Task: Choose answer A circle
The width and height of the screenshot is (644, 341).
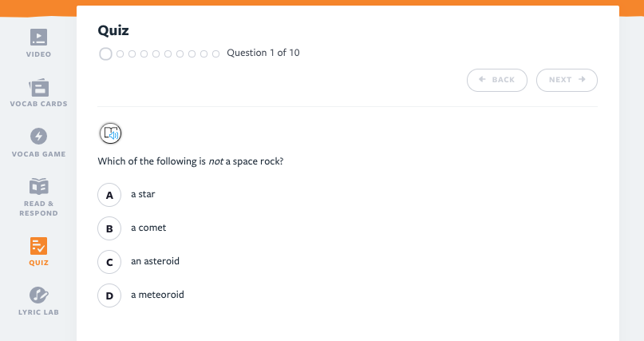Action: 109,195
